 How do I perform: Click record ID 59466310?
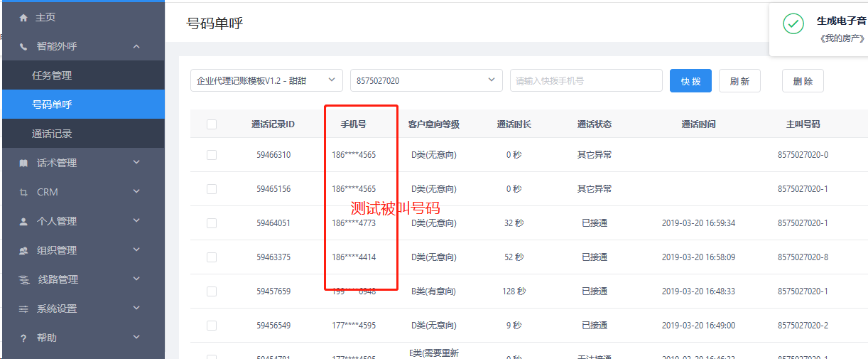click(273, 154)
